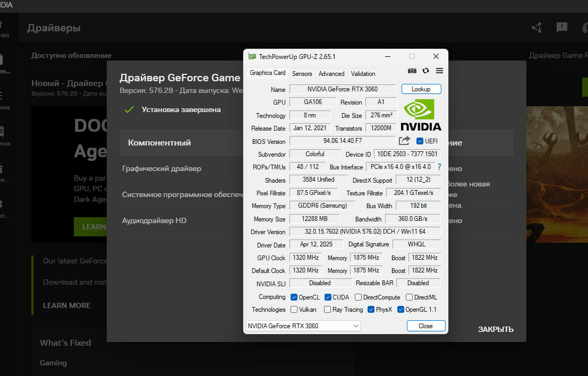Viewport: 588px width, 376px height.
Task: Click ЗАКРЫТЬ in the driver dialog
Action: tap(496, 329)
